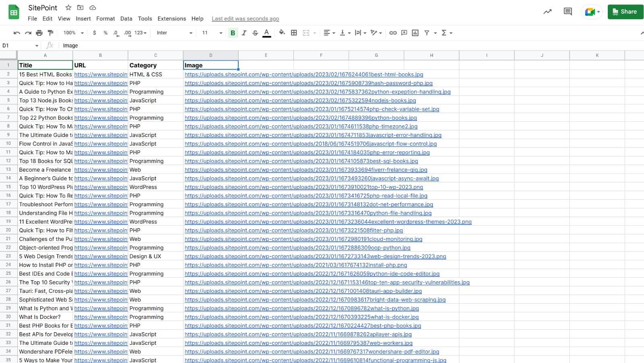Screen dimensions: 644x363
Task: Click the print icon in toolbar
Action: point(39,33)
